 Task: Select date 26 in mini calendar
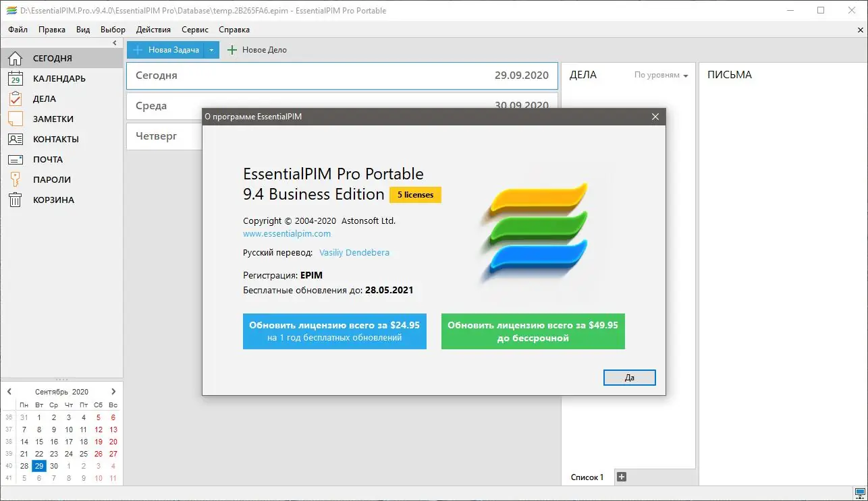99,454
